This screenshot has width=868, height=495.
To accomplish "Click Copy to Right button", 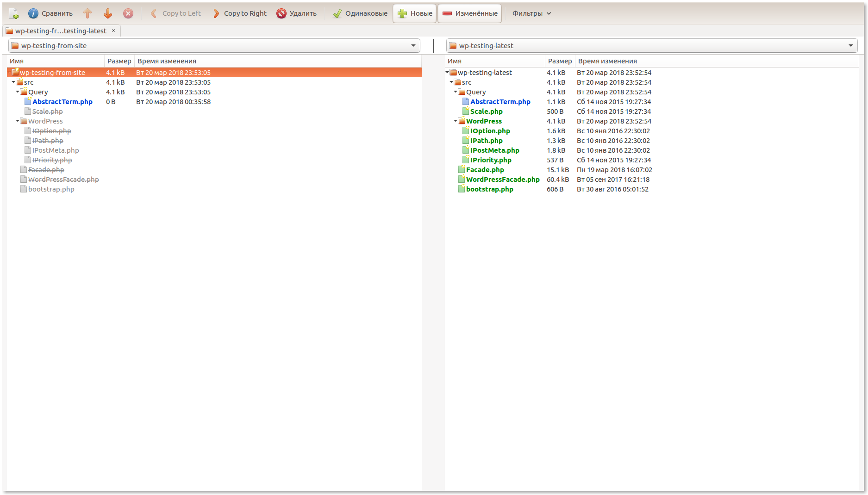I will [239, 13].
